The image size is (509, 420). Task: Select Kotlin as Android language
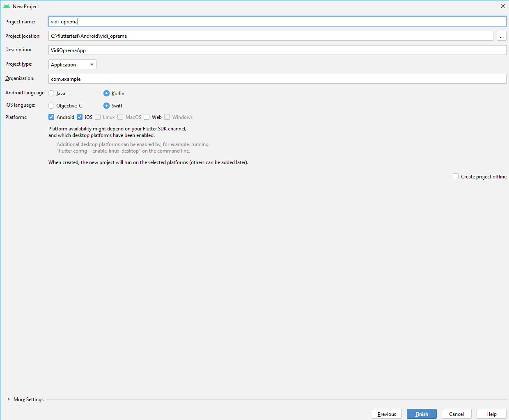click(x=107, y=94)
